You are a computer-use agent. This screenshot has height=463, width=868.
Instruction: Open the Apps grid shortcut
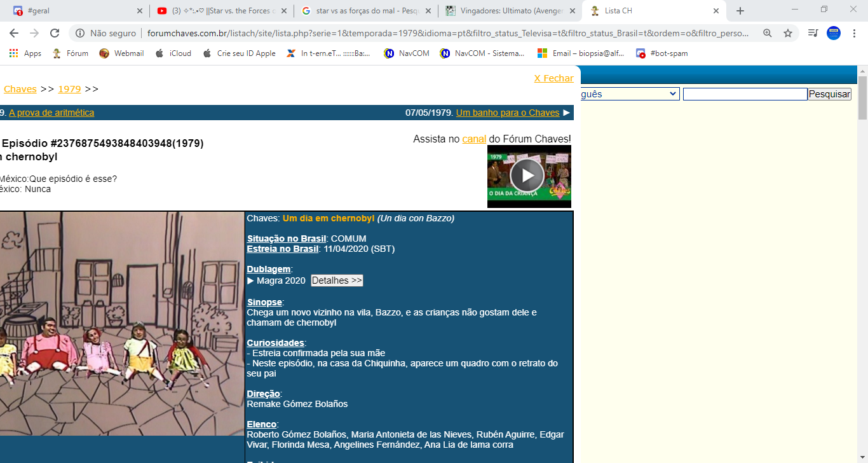25,53
